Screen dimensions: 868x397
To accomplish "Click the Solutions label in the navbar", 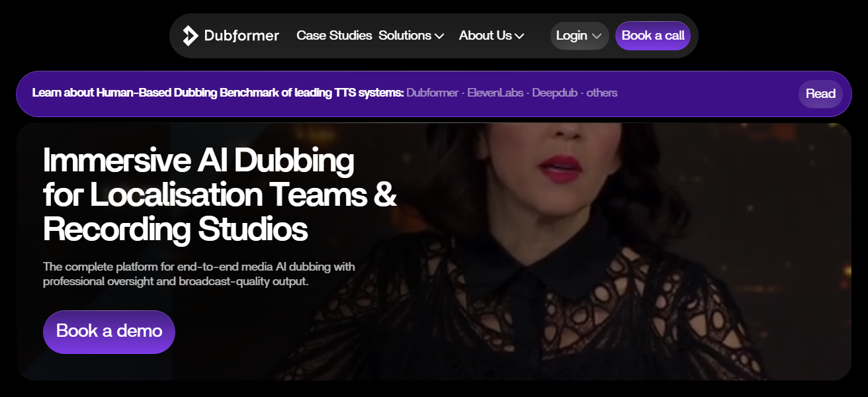I will 405,35.
